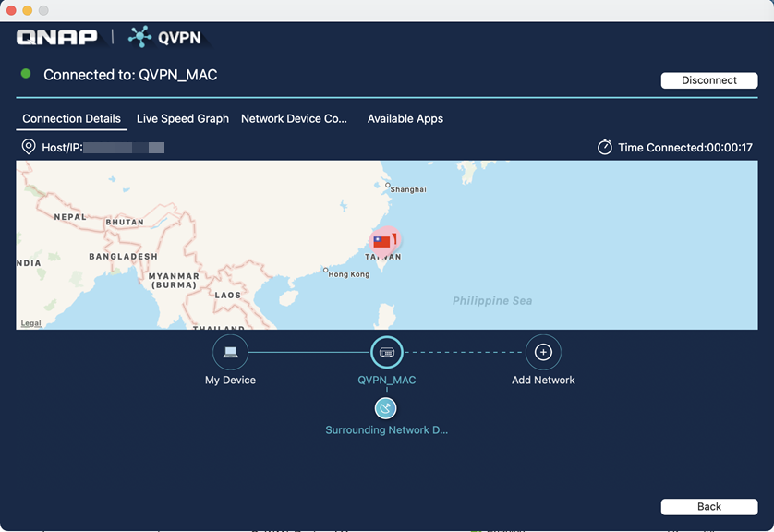Click the QVPN logo icon
The height and width of the screenshot is (532, 774).
click(x=139, y=37)
